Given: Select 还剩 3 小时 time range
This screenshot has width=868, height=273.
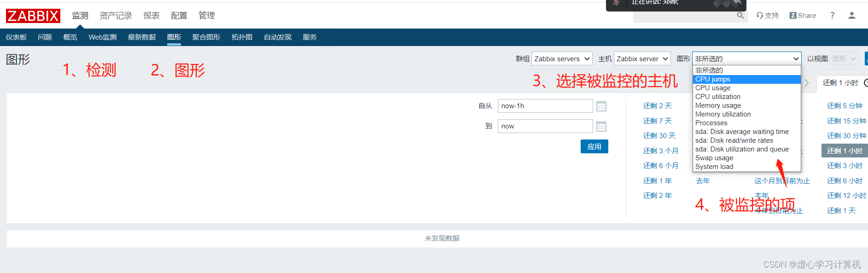Looking at the screenshot, I should click(x=845, y=166).
